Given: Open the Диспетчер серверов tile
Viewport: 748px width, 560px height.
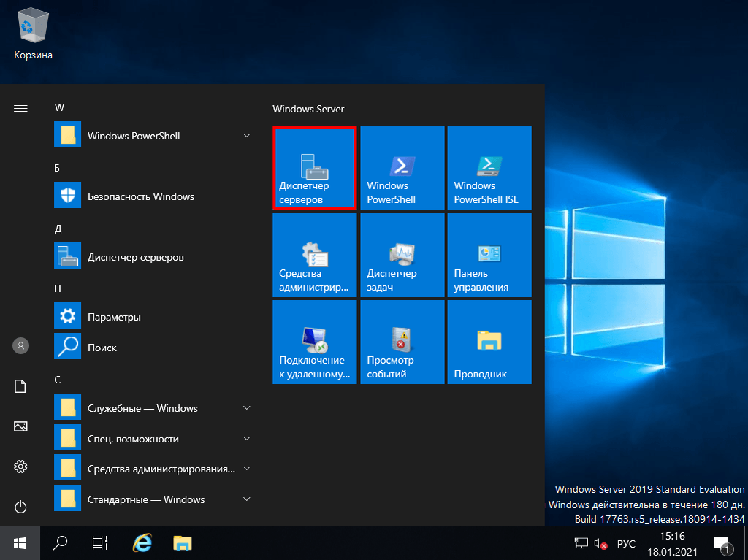Looking at the screenshot, I should click(314, 167).
